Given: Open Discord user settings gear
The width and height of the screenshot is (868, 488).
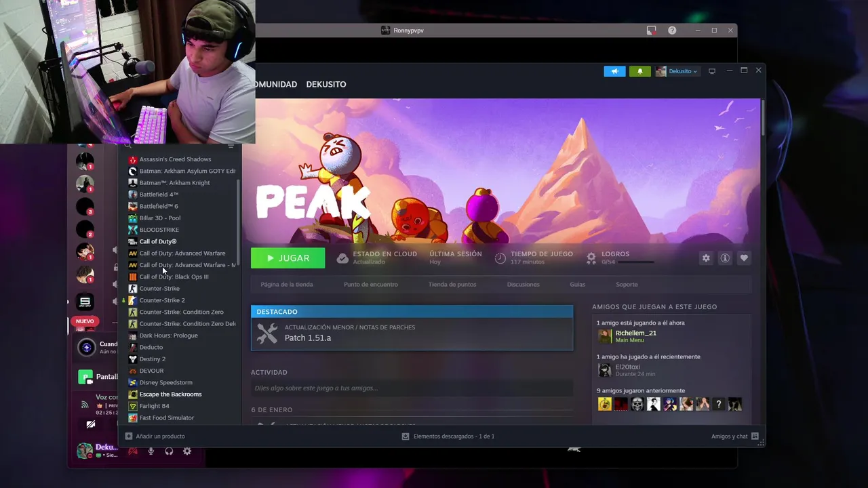Looking at the screenshot, I should coord(187,451).
